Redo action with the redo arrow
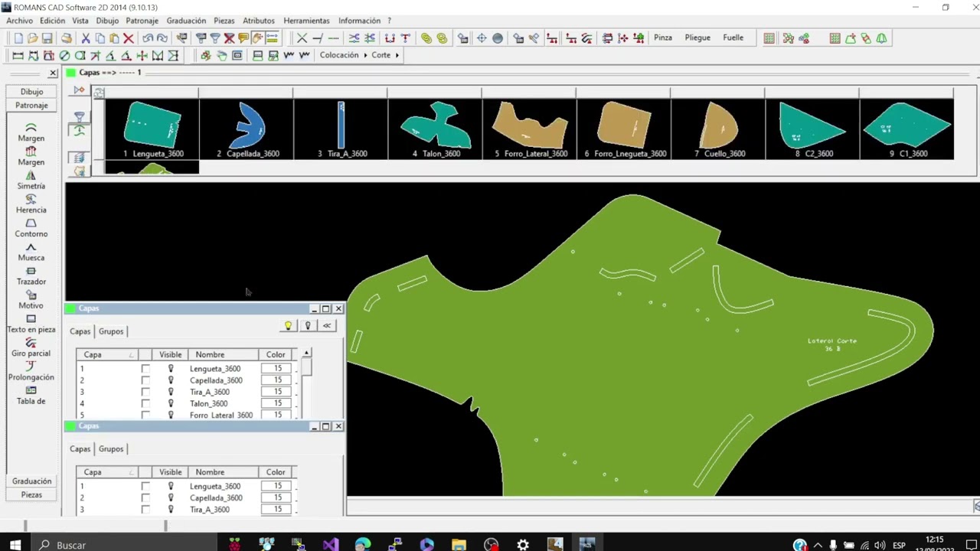Viewport: 980px width, 551px height. coord(162,38)
